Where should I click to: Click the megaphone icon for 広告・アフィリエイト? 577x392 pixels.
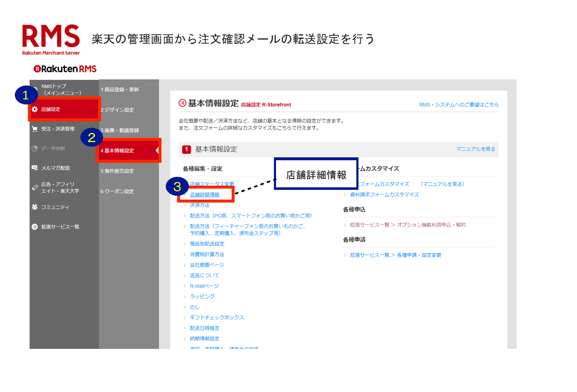click(35, 188)
